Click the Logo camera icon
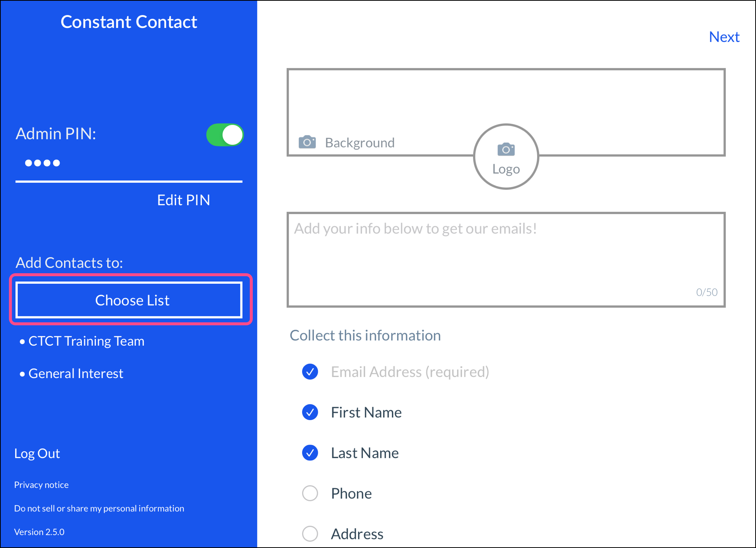 click(x=506, y=149)
